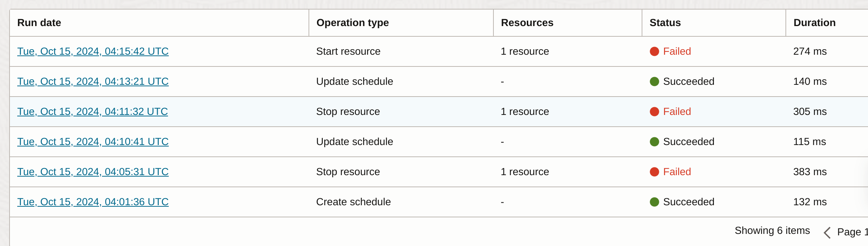Select the Showing 6 items text

[772, 231]
